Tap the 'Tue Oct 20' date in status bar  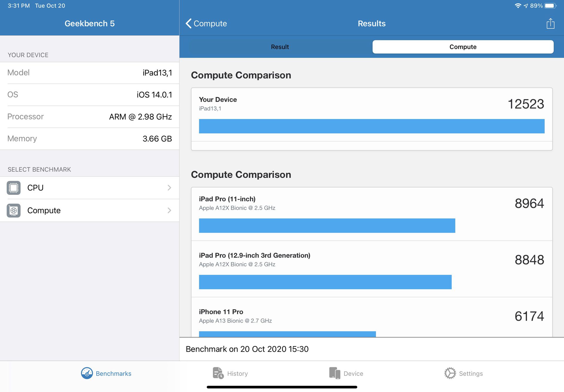[x=50, y=6]
